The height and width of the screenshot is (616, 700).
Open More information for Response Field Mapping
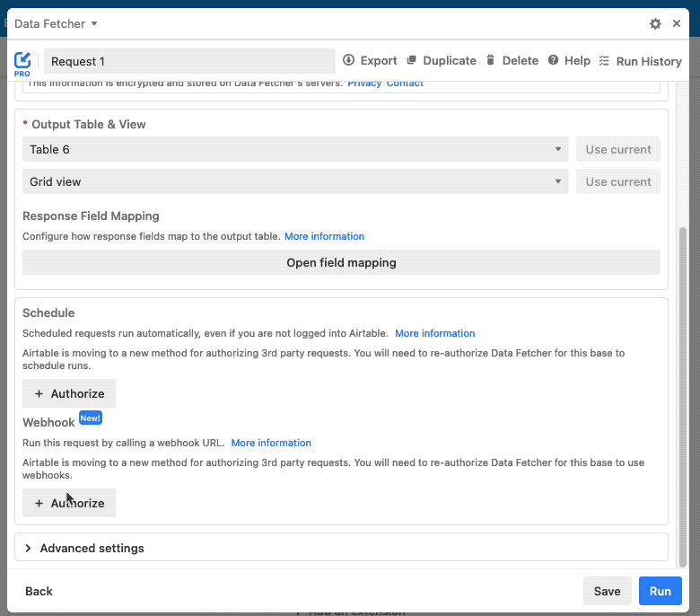point(325,236)
